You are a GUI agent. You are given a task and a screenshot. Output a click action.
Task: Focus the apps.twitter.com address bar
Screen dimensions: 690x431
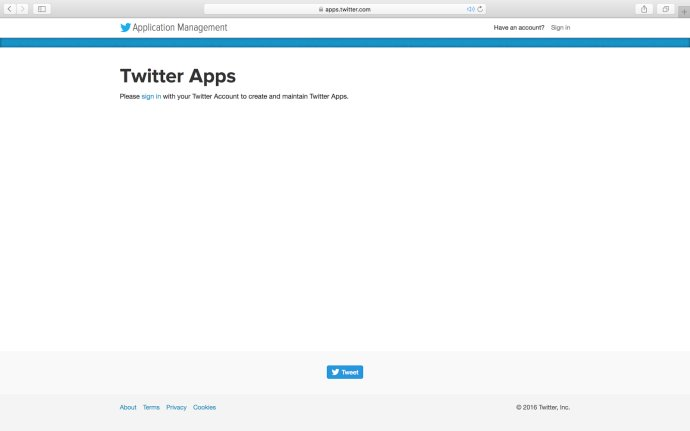(x=345, y=9)
